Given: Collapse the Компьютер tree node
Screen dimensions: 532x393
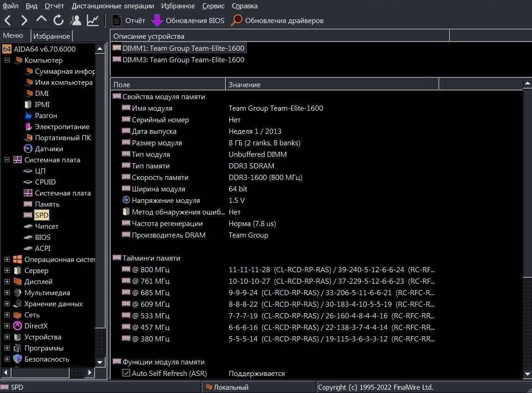Looking at the screenshot, I should (x=7, y=60).
